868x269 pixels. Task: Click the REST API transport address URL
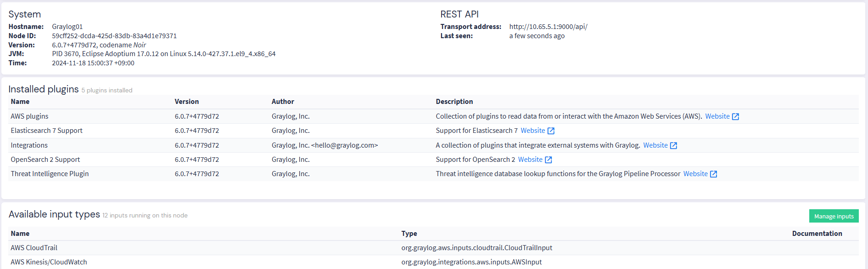click(x=548, y=27)
